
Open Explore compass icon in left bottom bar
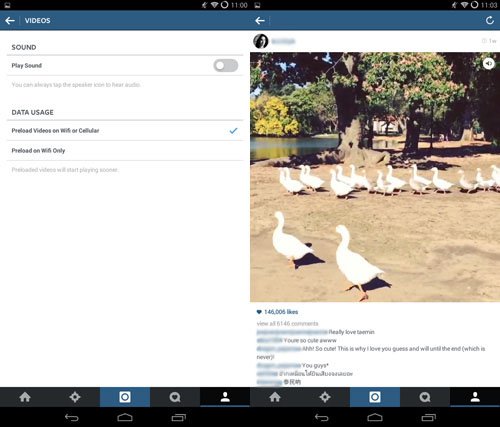pos(75,397)
